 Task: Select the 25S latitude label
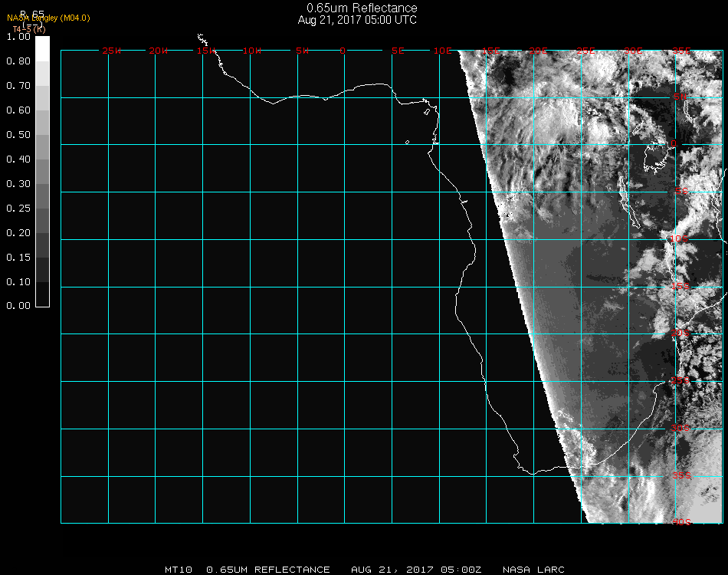click(x=680, y=381)
